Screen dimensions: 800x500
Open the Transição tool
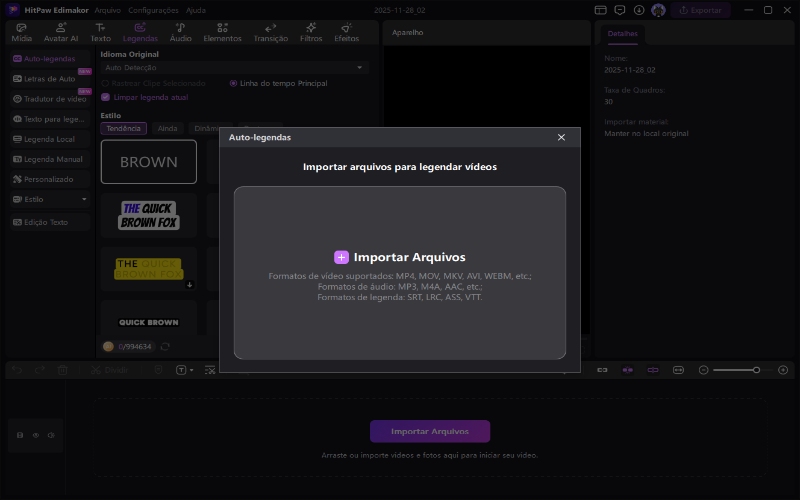coord(270,32)
